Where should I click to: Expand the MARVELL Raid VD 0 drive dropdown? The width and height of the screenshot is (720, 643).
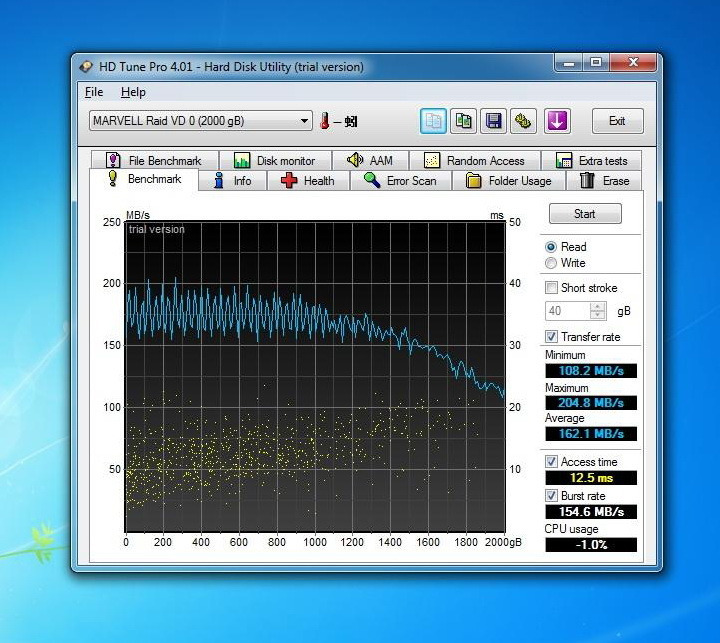click(x=201, y=121)
